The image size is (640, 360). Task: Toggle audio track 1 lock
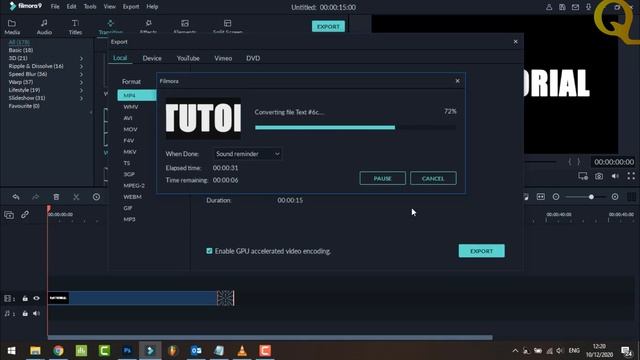pyautogui.click(x=25, y=313)
